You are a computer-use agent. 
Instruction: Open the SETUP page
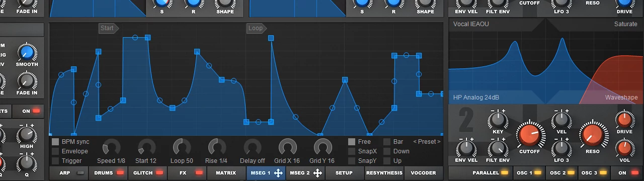coord(344,173)
